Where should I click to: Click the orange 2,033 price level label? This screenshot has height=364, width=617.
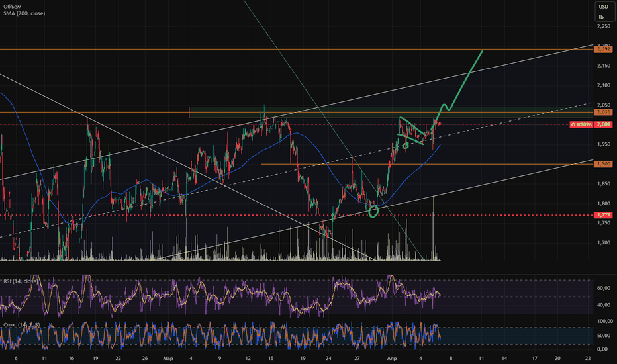click(603, 112)
